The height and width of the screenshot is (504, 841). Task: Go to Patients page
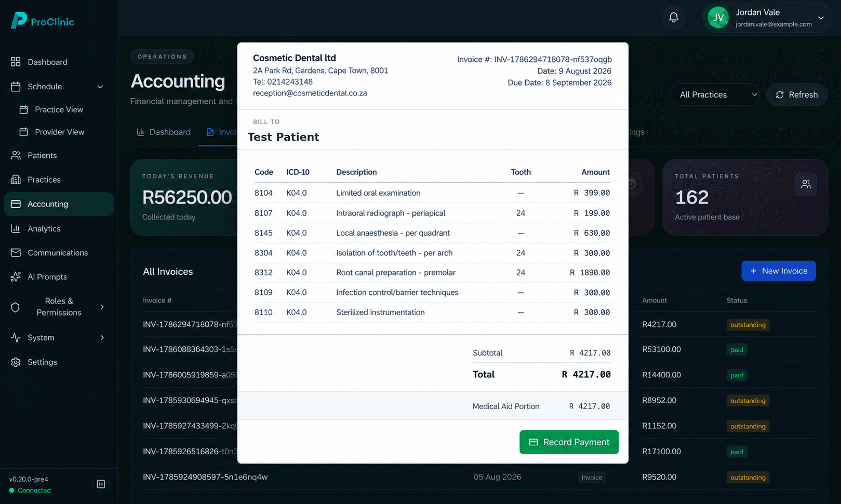59,155
